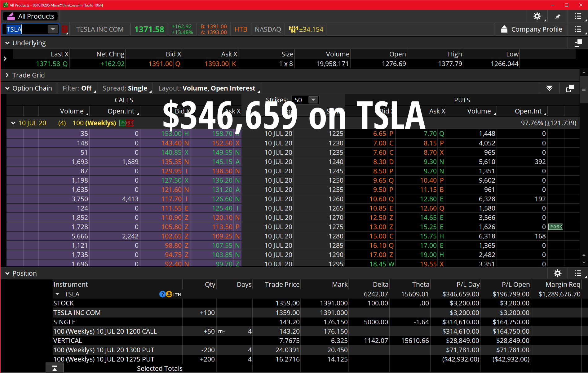Detach the Underlying panel

click(x=578, y=43)
